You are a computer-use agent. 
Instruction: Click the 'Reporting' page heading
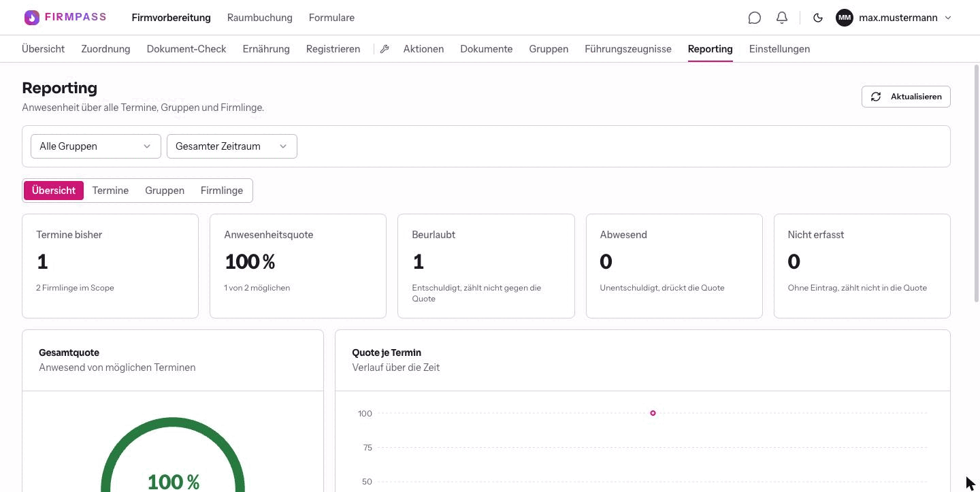point(60,88)
